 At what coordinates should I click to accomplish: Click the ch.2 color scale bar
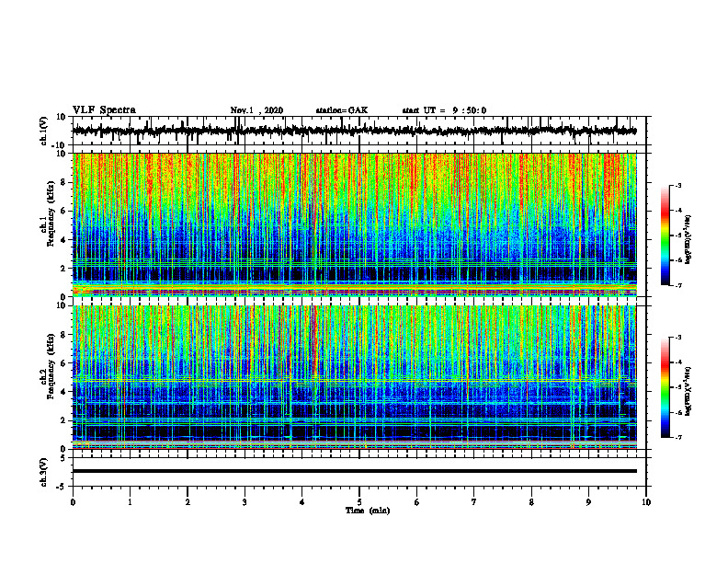click(665, 387)
